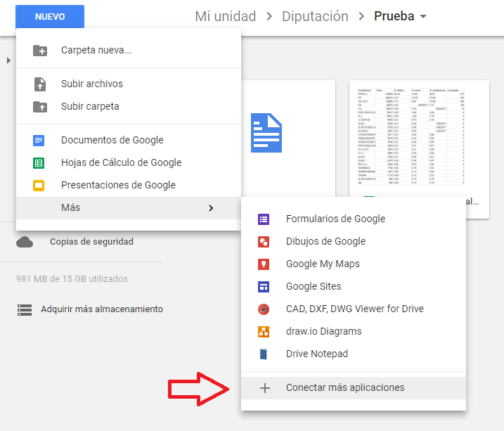Image resolution: width=504 pixels, height=431 pixels.
Task: Choose Conectar más aplicaciones
Action: [x=354, y=388]
